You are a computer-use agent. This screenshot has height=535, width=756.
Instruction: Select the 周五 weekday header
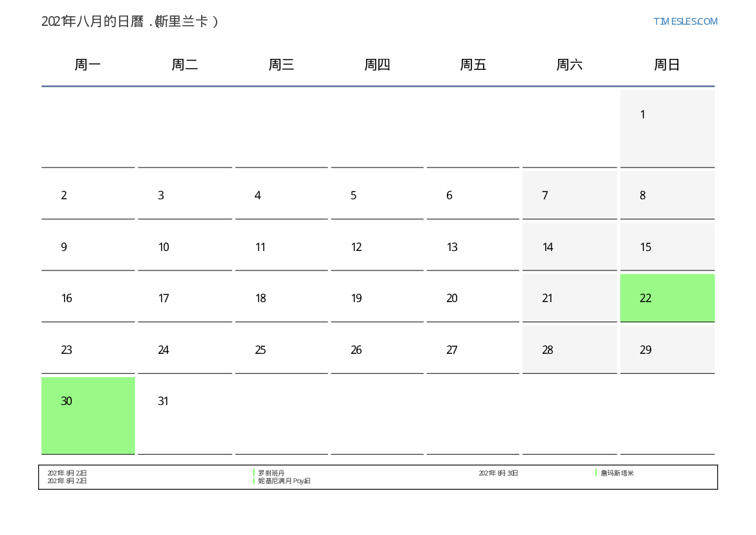pyautogui.click(x=473, y=64)
